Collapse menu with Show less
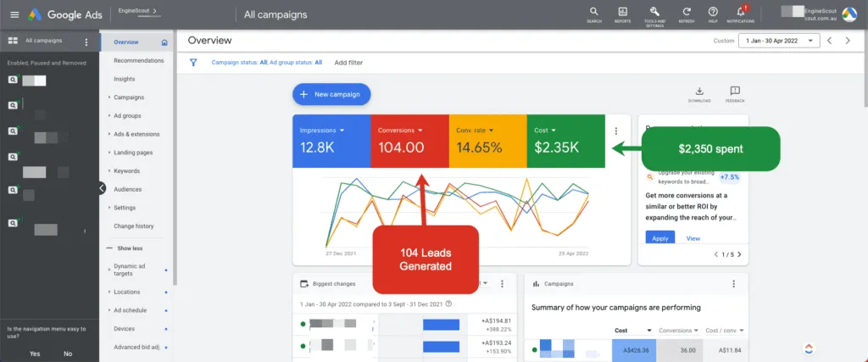Viewport: 868px width, 362px height. click(130, 248)
